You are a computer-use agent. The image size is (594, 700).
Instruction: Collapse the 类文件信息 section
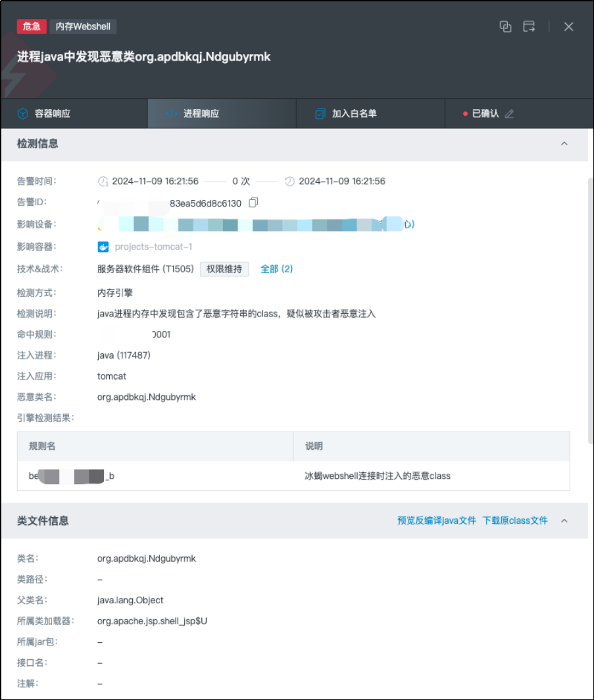(x=564, y=520)
